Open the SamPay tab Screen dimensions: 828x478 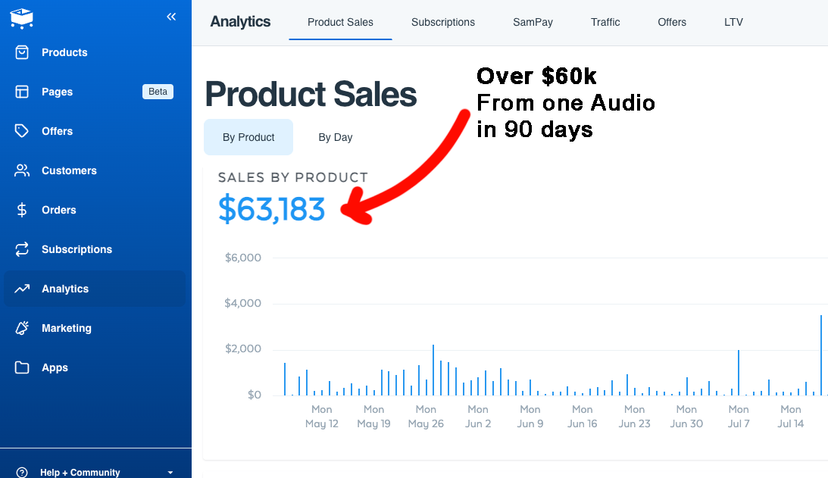tap(533, 22)
